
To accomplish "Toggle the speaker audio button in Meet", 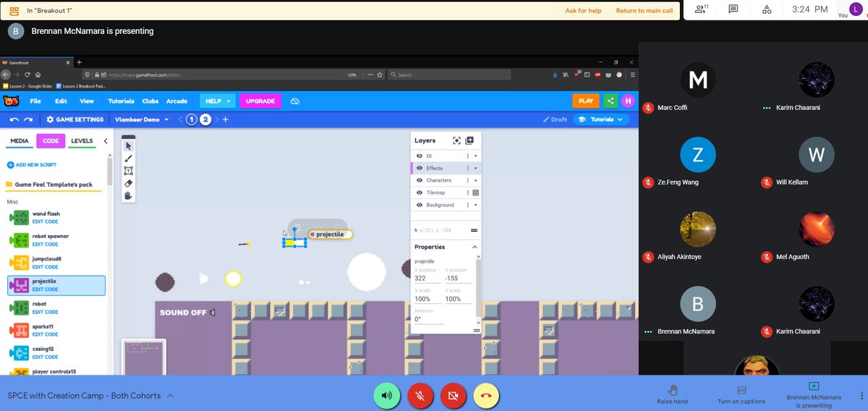I will (x=387, y=395).
